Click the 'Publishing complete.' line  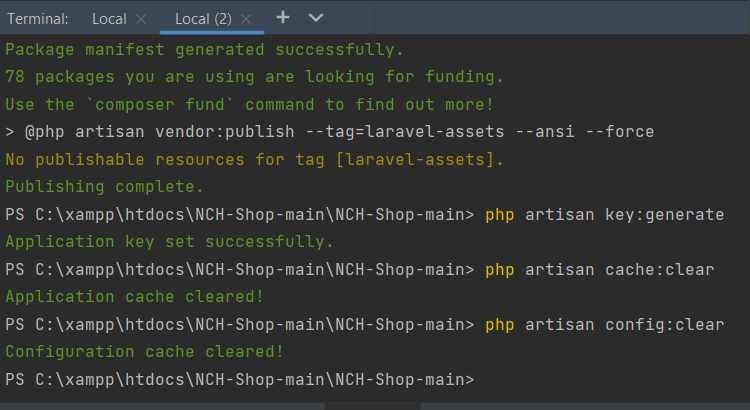[x=104, y=187]
